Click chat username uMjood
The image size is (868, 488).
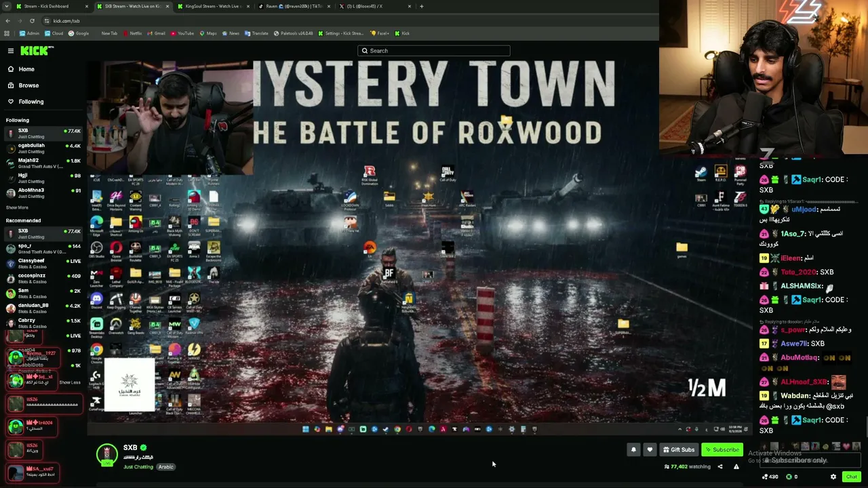click(x=804, y=209)
